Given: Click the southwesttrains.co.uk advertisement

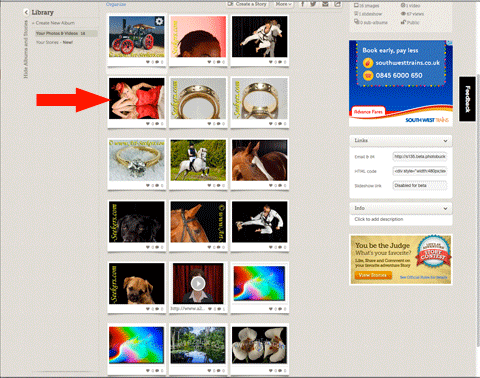Looking at the screenshot, I should click(401, 83).
